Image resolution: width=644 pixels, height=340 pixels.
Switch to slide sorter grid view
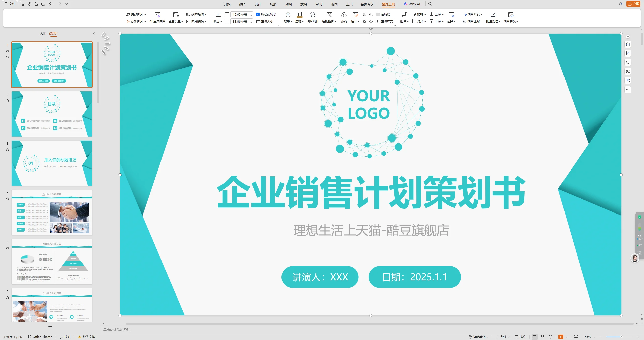click(543, 337)
